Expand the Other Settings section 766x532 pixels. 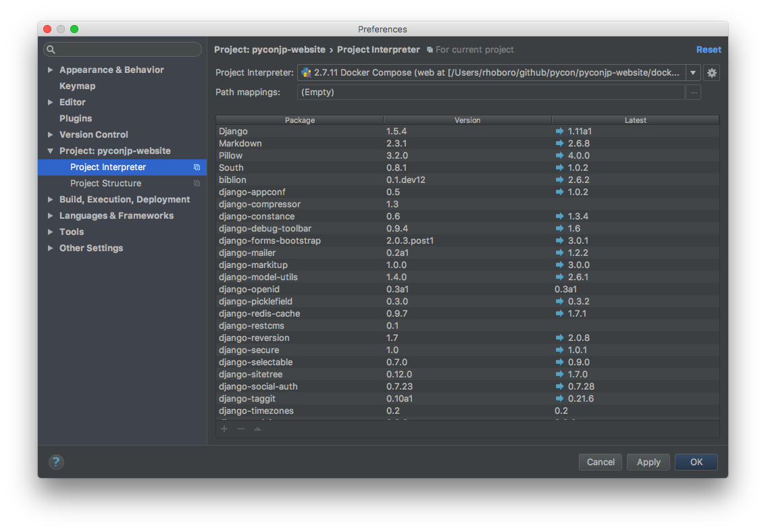(x=50, y=248)
